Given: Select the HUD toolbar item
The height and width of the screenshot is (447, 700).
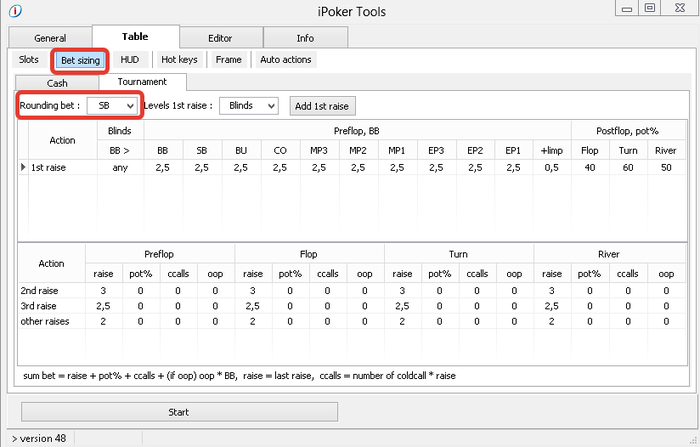Looking at the screenshot, I should point(130,59).
